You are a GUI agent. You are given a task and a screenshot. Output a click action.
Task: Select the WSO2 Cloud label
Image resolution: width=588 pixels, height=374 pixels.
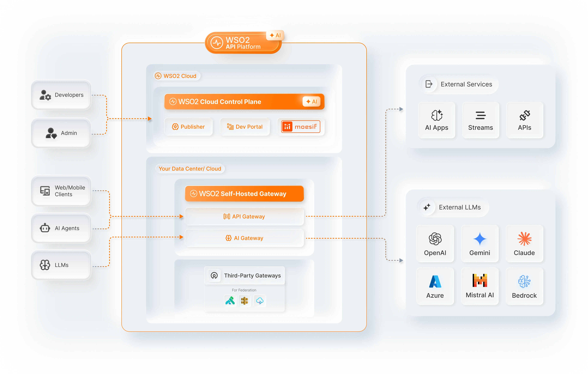tap(177, 76)
